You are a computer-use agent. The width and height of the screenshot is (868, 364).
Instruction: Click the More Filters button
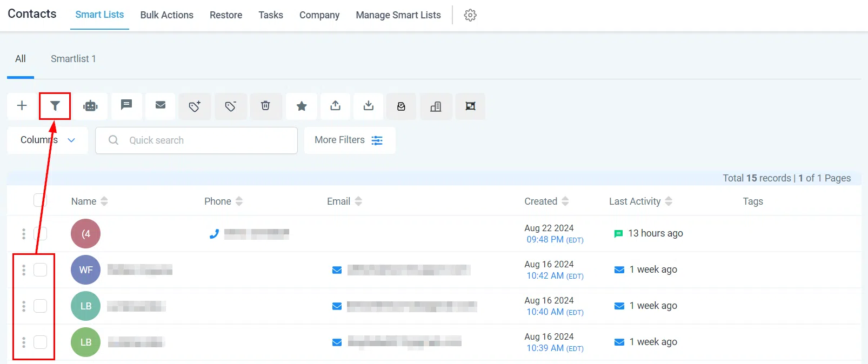click(x=350, y=140)
